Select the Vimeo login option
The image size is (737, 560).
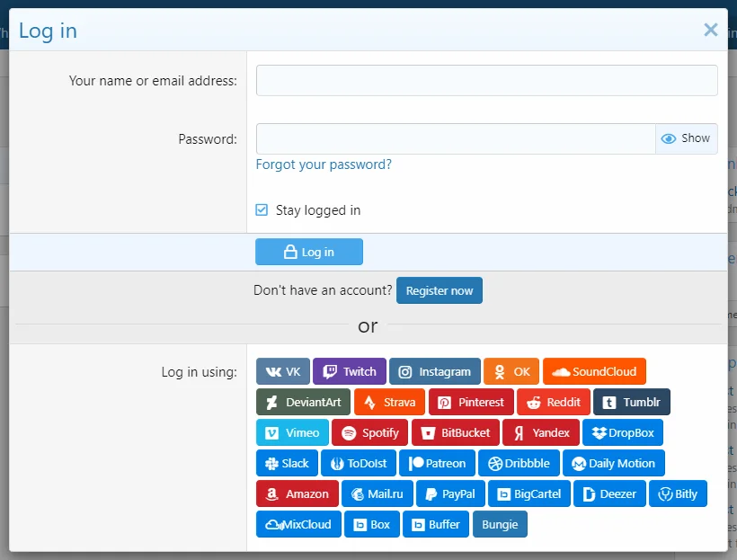point(292,432)
